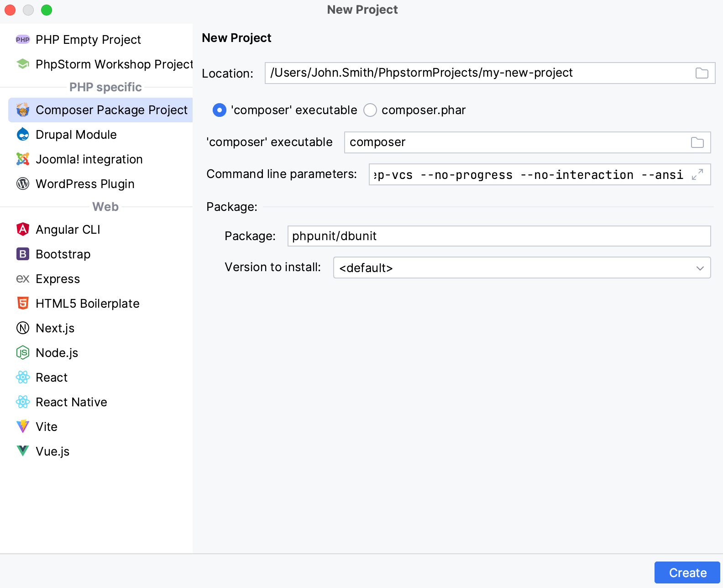This screenshot has height=588, width=723.
Task: Browse for project location folder icon
Action: click(x=702, y=73)
